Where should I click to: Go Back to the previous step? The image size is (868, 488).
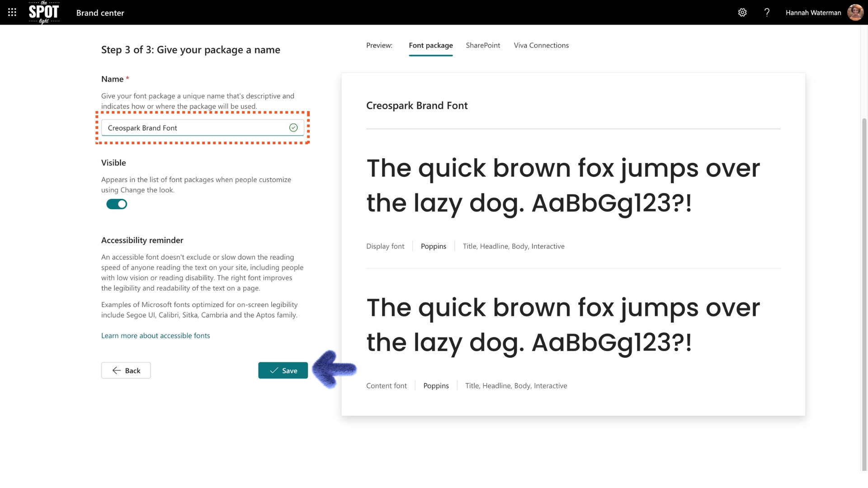[126, 370]
